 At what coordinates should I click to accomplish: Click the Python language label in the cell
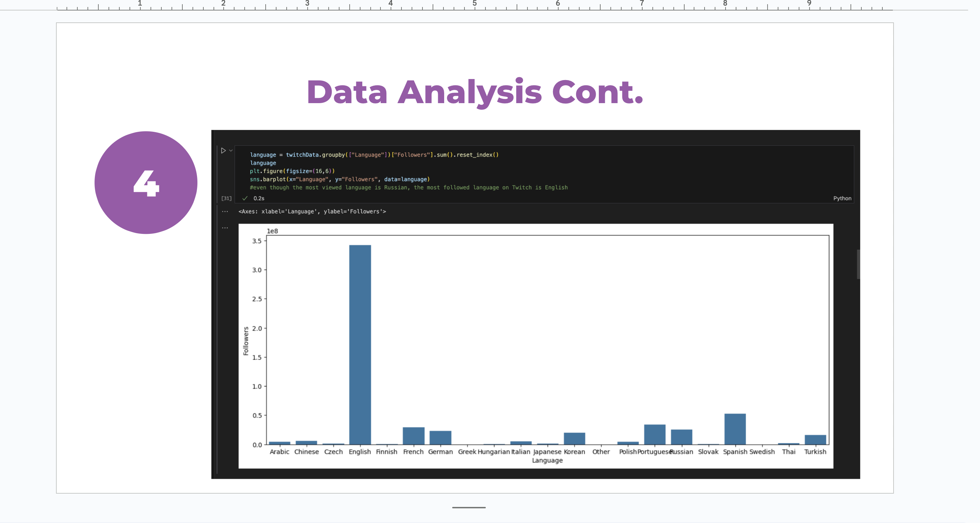tap(842, 199)
